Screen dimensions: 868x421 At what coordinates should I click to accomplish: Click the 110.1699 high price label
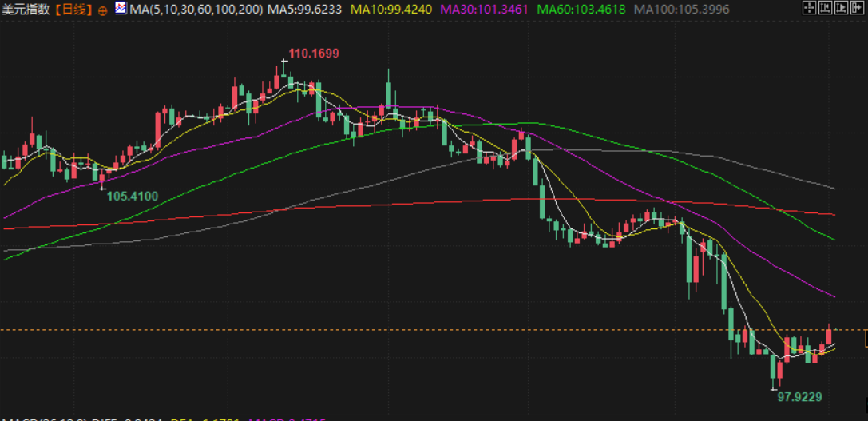314,54
